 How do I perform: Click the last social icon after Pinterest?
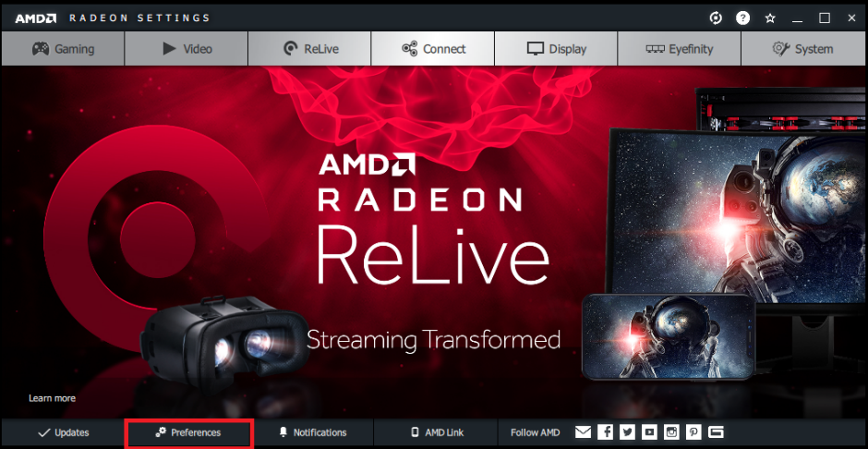[x=716, y=431]
